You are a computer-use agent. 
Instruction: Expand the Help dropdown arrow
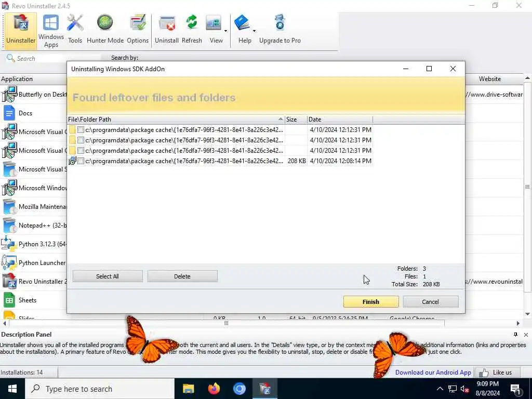254,31
